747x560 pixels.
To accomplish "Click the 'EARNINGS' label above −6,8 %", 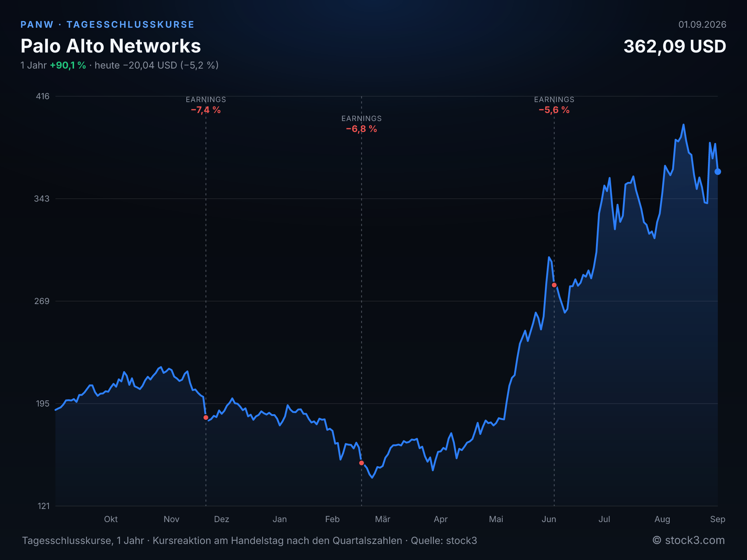I will click(361, 118).
